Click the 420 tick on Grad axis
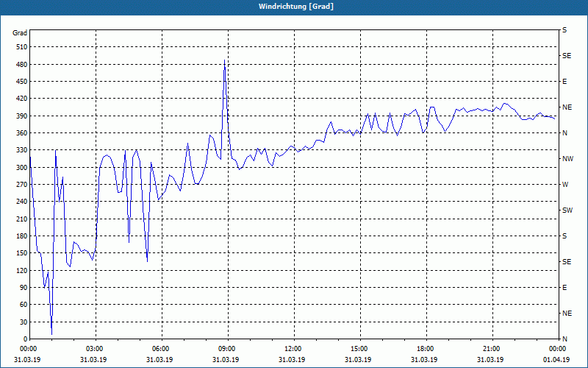This screenshot has width=588, height=368. (22, 99)
